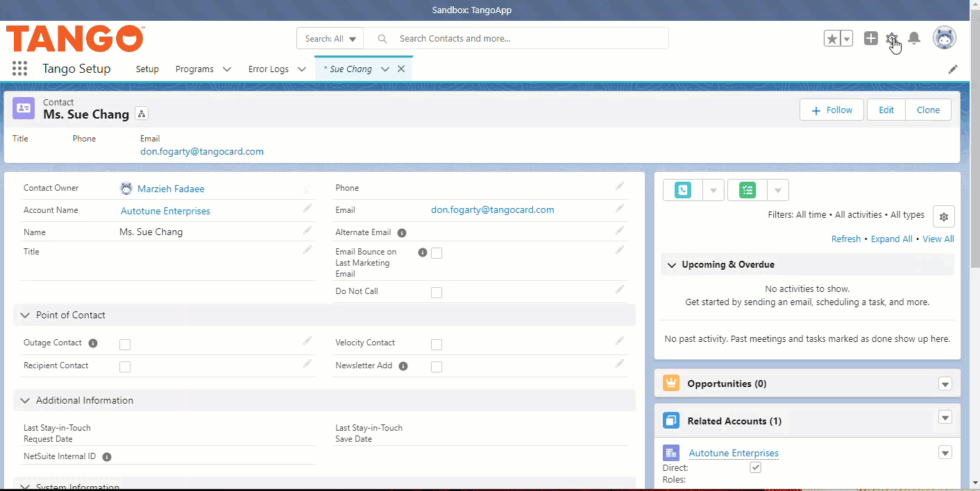Click Expand All activities link
980x491 pixels.
click(892, 239)
